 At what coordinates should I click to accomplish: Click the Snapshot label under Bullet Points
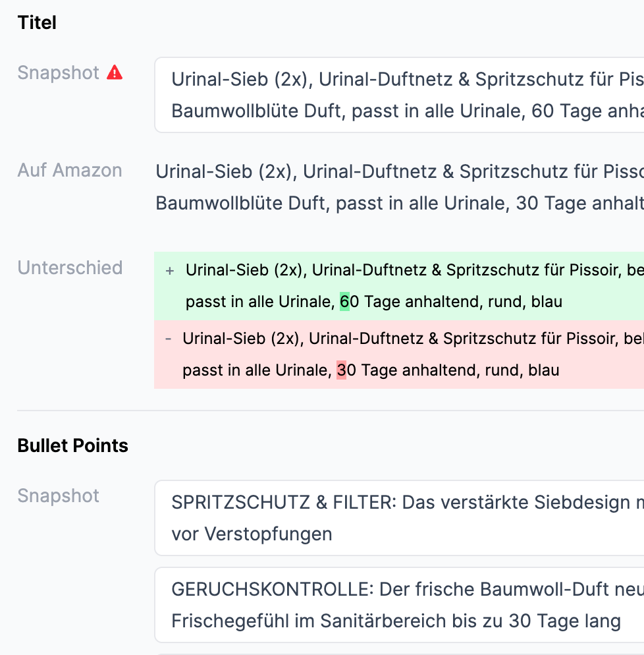click(x=58, y=496)
